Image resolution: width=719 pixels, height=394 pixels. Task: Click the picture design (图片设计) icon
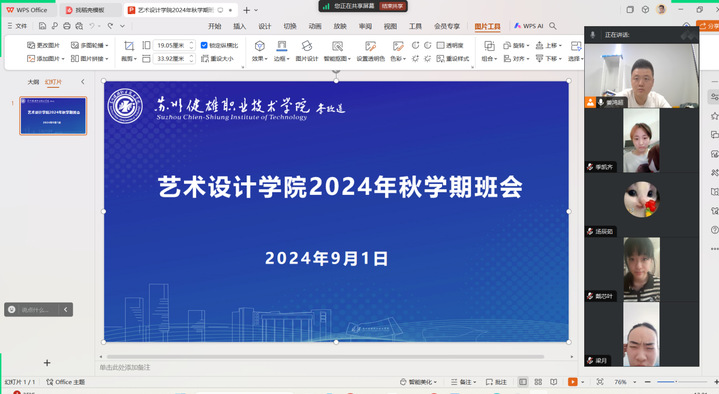307,46
